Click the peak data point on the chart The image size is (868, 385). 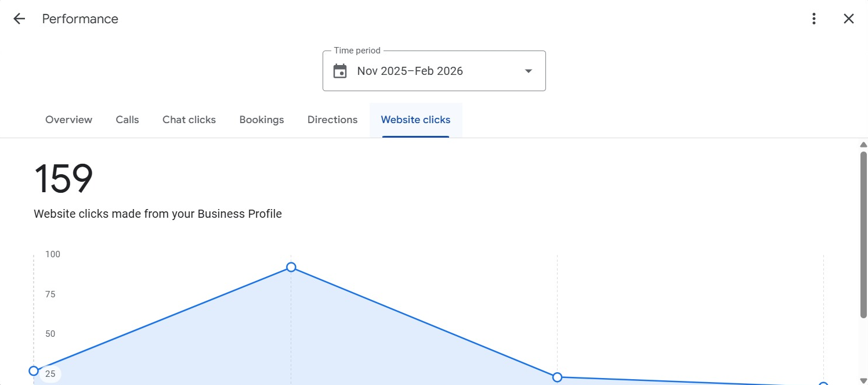tap(291, 267)
